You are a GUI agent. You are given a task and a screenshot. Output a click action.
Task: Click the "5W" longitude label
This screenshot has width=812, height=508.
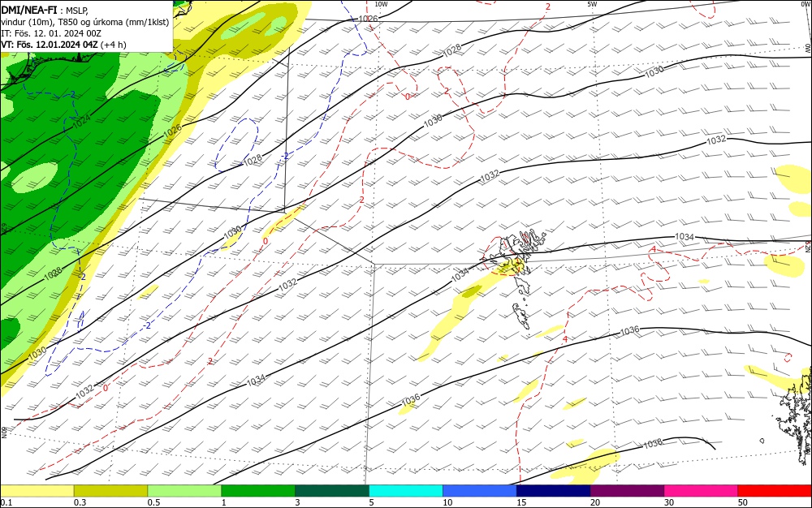592,4
